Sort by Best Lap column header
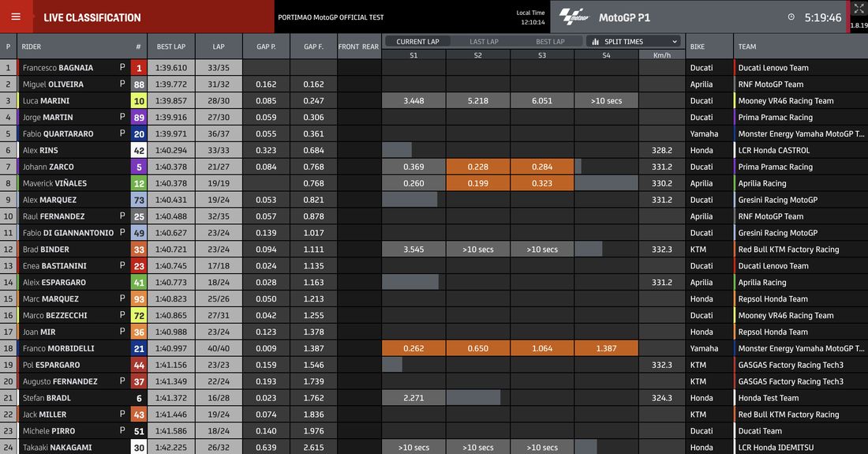The height and width of the screenshot is (454, 868). pos(171,47)
